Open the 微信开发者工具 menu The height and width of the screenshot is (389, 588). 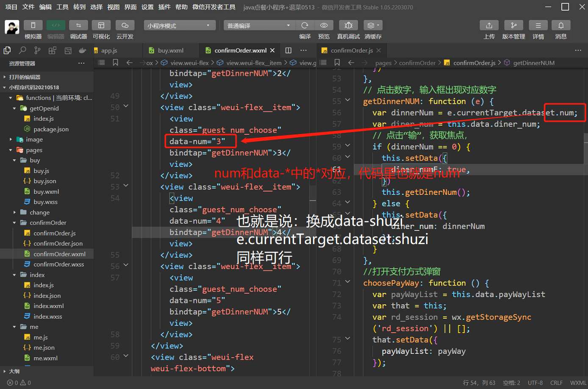[x=214, y=7]
